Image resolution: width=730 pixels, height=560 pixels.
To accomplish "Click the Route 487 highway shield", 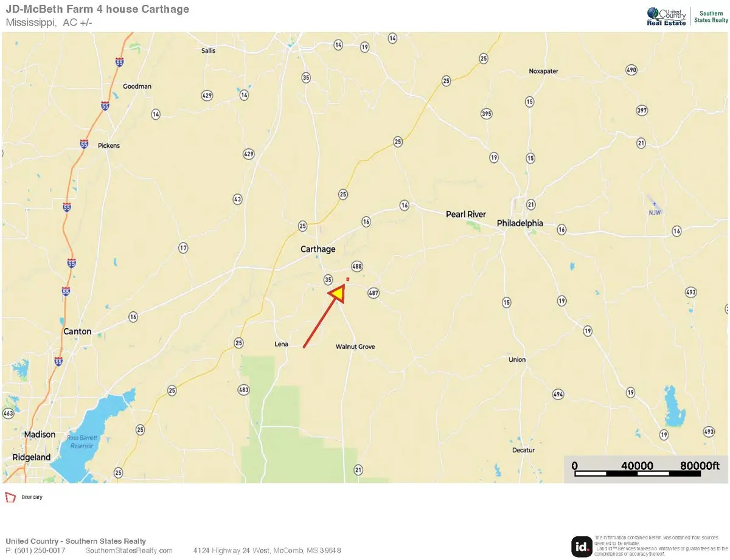I will [373, 293].
